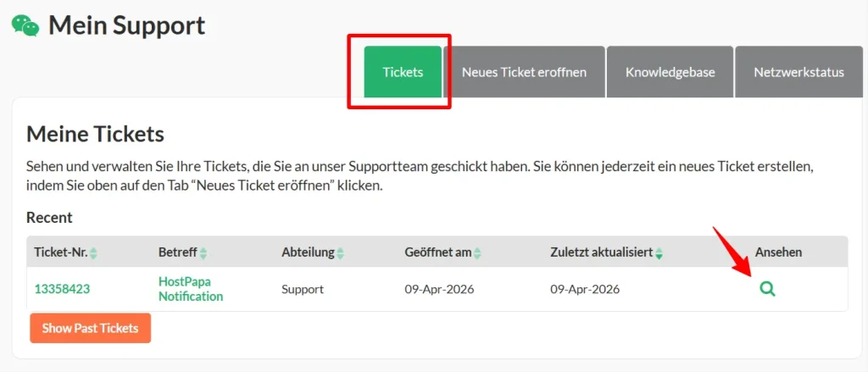Open ticket number 13358423 link
868x372 pixels.
62,289
